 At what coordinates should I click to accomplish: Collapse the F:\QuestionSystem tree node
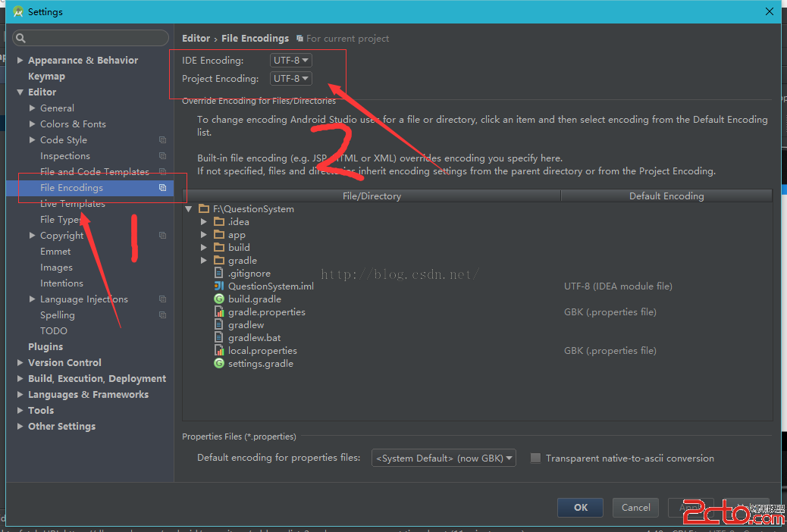click(189, 209)
